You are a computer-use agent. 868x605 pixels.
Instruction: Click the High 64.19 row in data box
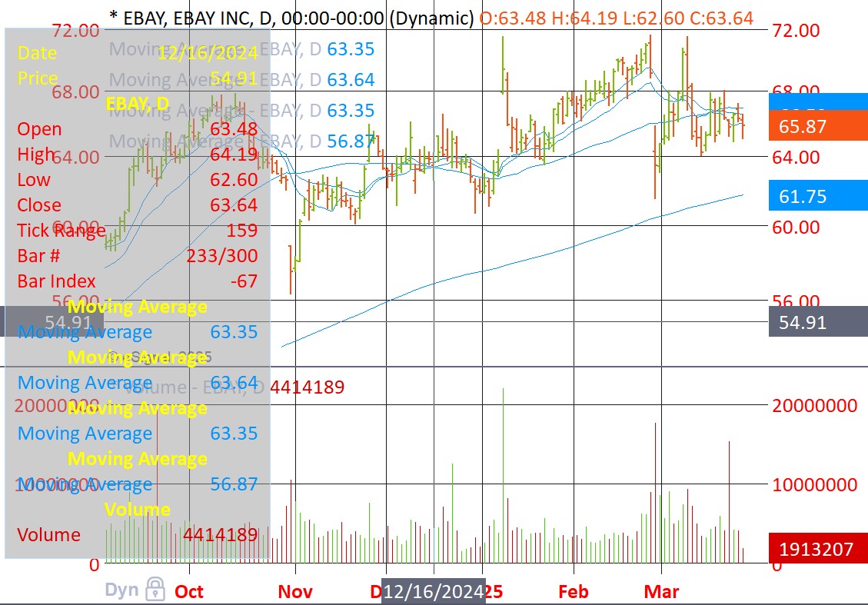[x=138, y=155]
